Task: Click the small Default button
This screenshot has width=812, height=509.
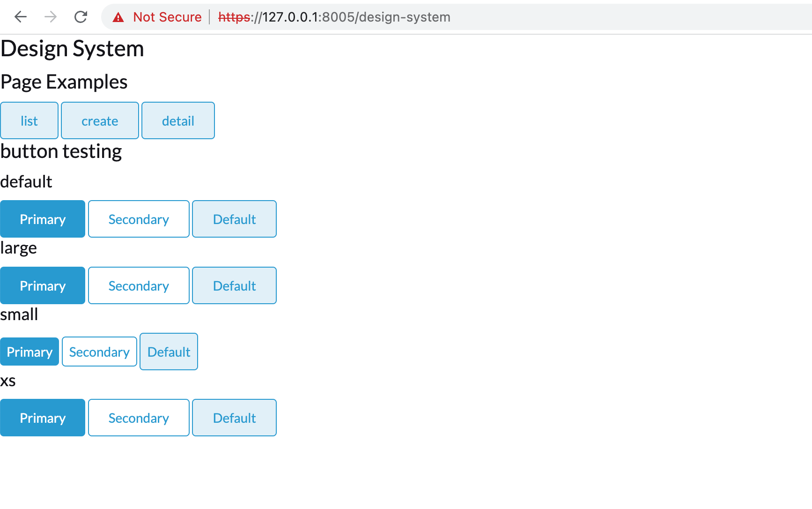Action: 169,352
